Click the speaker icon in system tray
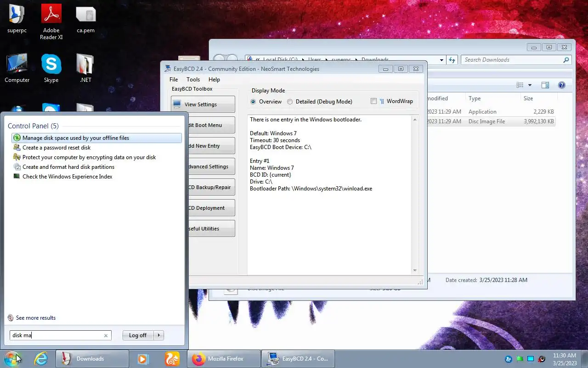The height and width of the screenshot is (368, 588). click(542, 359)
